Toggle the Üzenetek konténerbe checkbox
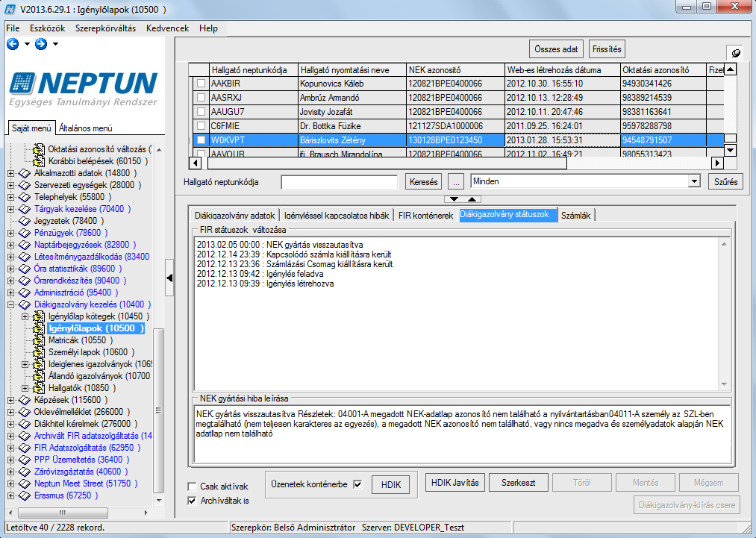The image size is (756, 538). click(x=357, y=484)
